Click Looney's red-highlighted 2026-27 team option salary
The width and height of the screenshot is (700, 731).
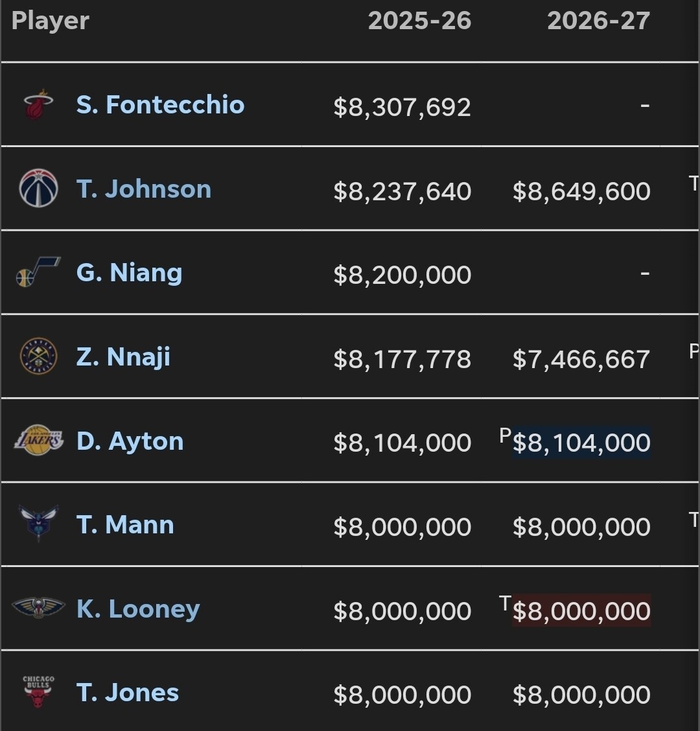[581, 610]
